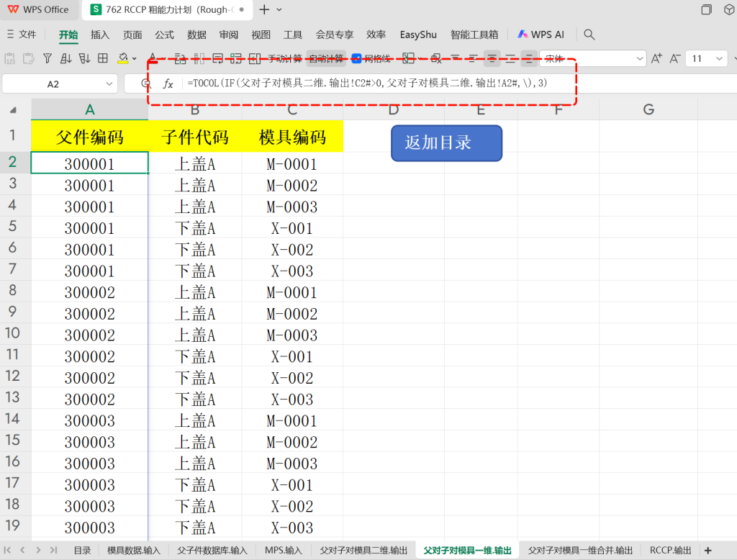Switch to the 页面 ribbon tab
This screenshot has height=560, width=737.
(132, 35)
